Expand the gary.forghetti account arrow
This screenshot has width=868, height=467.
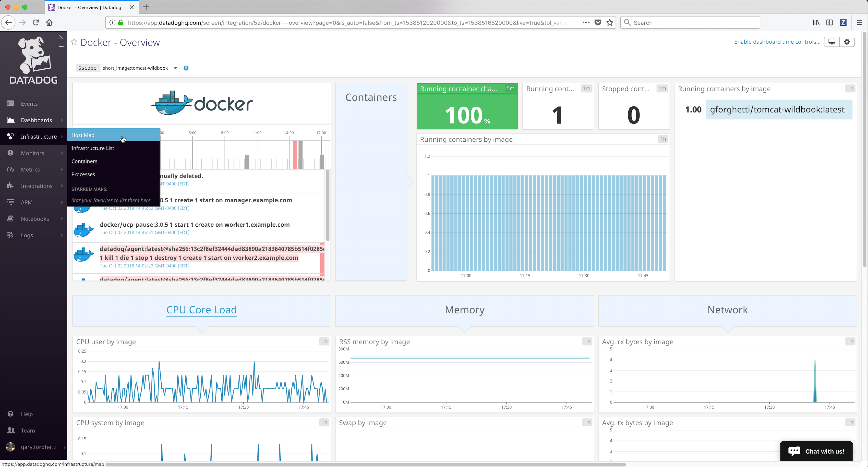tap(64, 447)
